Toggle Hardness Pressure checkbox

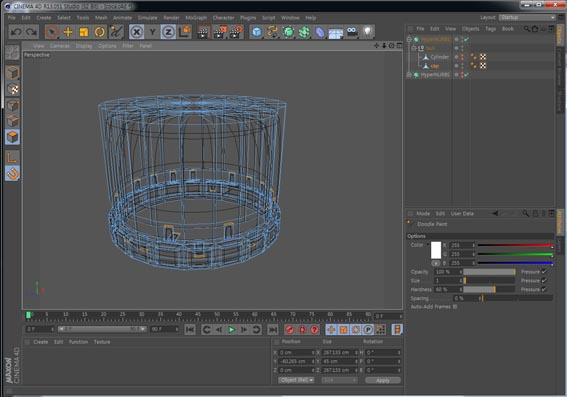point(545,289)
